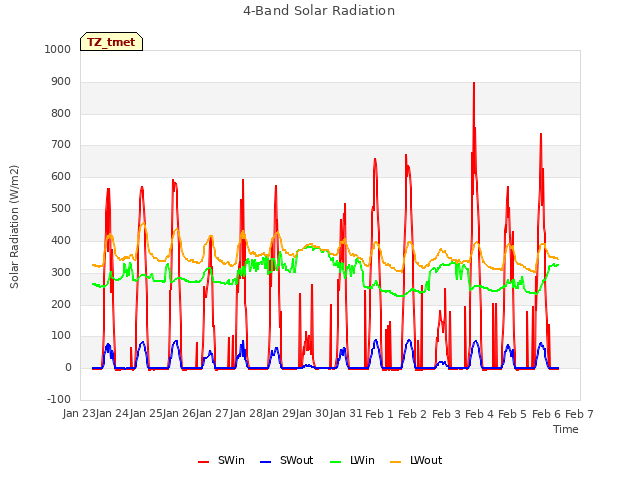Viewport: 640px width, 480px height.
Task: Click the 700 y-axis tick label
Action: click(x=61, y=144)
